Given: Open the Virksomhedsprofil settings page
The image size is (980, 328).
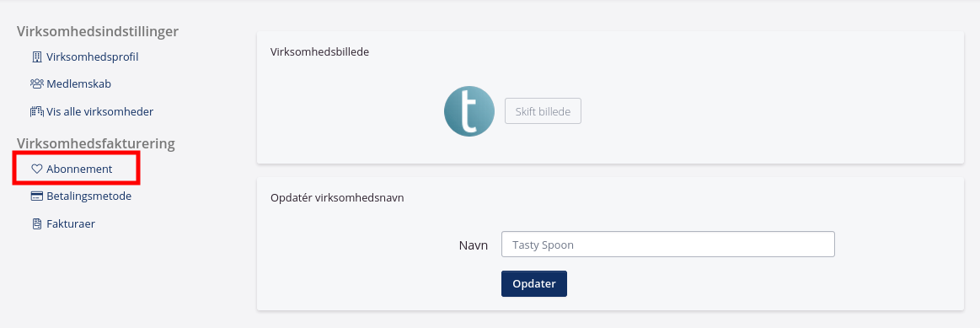Looking at the screenshot, I should pos(92,57).
